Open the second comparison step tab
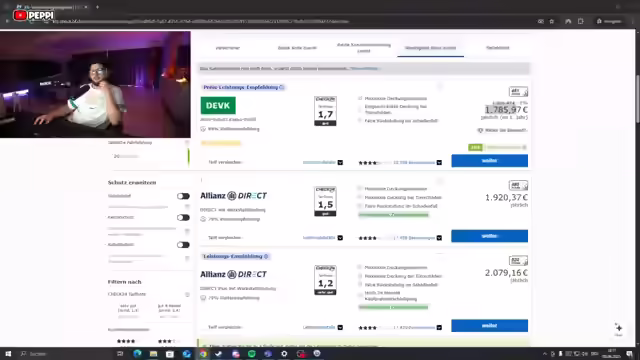The width and height of the screenshot is (640, 360). click(x=297, y=48)
